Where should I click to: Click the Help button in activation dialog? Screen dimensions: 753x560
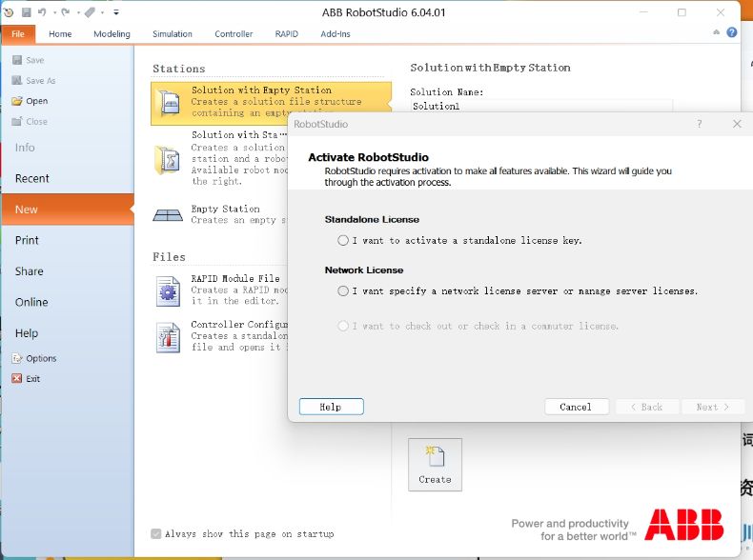click(331, 407)
